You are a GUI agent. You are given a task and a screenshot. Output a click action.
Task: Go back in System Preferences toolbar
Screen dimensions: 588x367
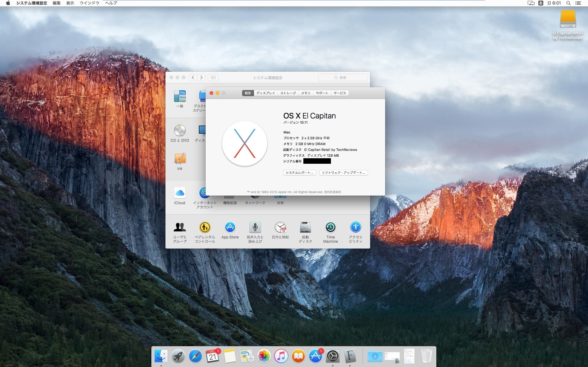coord(193,77)
